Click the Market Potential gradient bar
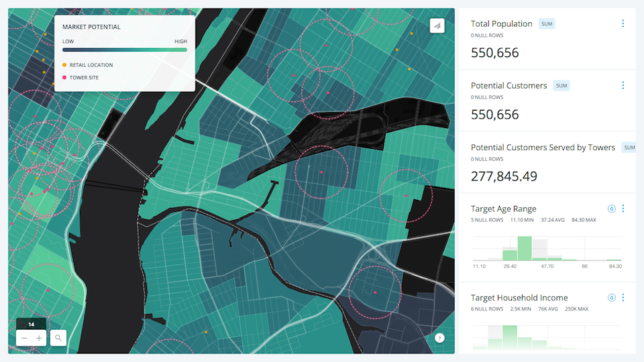Screen dimensions: 644x362 pyautogui.click(x=125, y=50)
